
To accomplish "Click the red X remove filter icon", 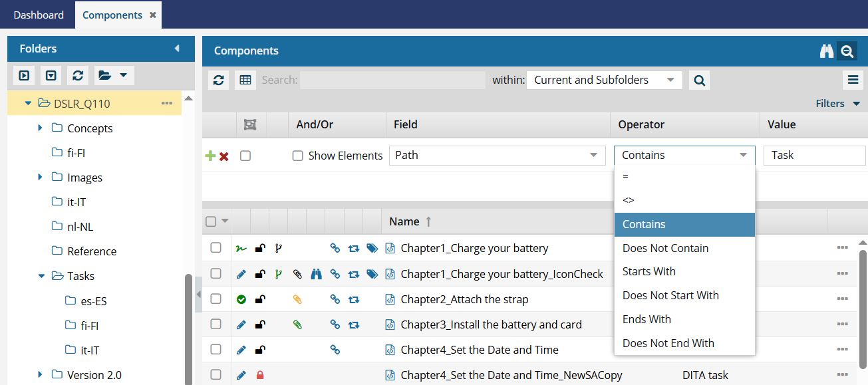I will pos(224,156).
